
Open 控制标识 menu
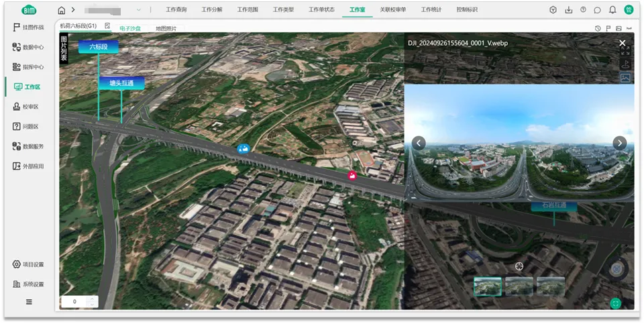tap(467, 10)
